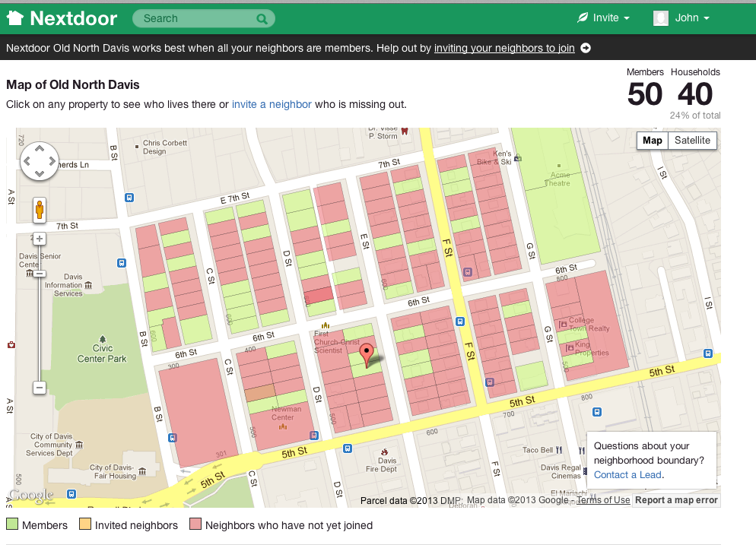
Task: Click the '24% of total' text
Action: (x=695, y=116)
